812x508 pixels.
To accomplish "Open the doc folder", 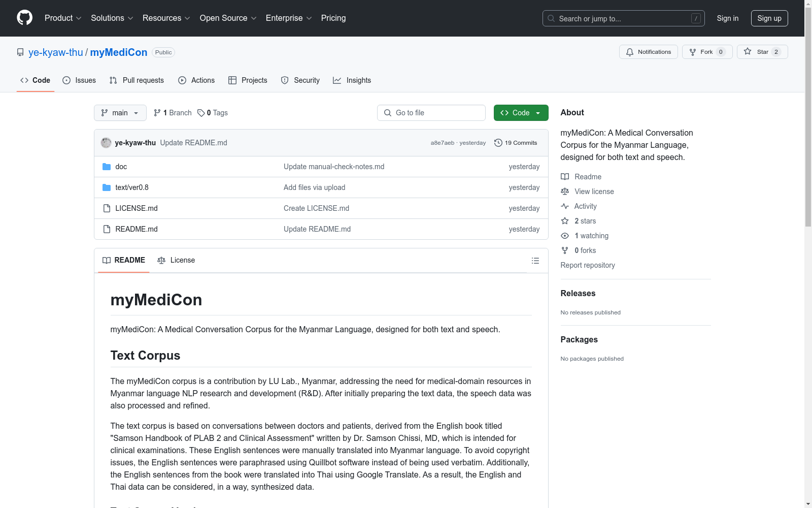I will coord(121,167).
